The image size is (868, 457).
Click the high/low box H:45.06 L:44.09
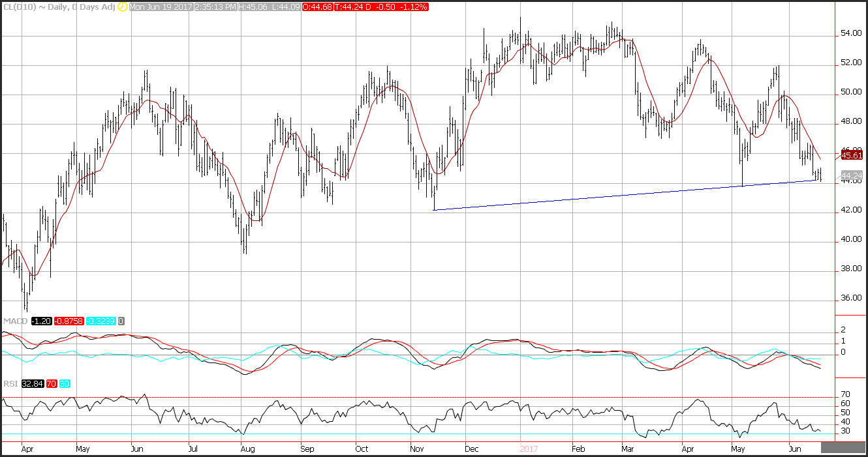pyautogui.click(x=269, y=7)
